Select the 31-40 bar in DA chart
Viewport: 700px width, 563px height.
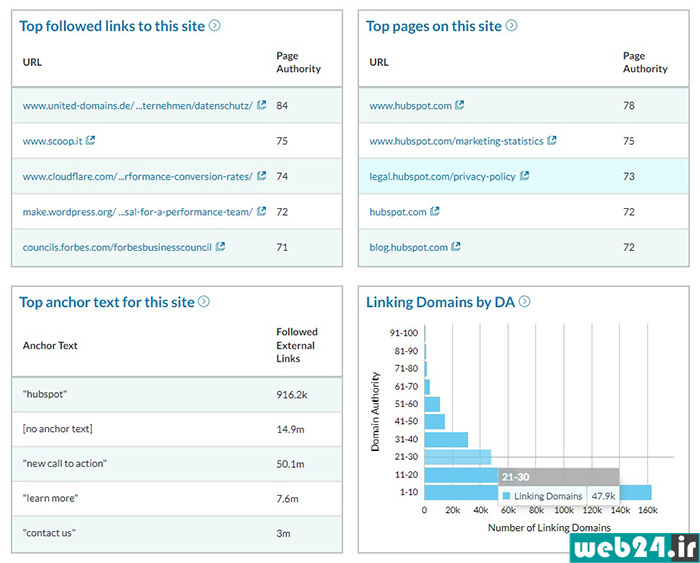(x=446, y=439)
